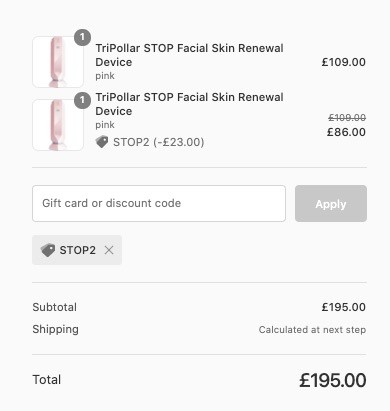Click the struck-through £109.00 price
This screenshot has width=390, height=411.
coord(347,118)
